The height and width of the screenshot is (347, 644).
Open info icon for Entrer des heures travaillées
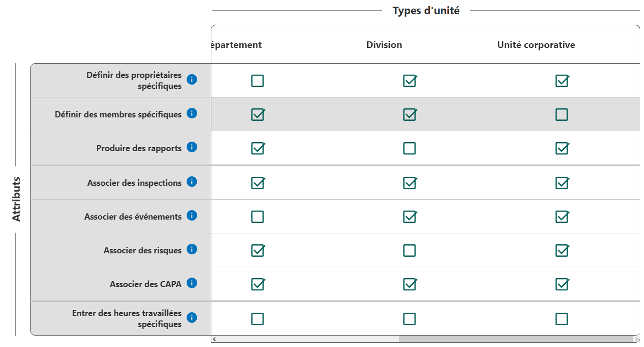(192, 318)
